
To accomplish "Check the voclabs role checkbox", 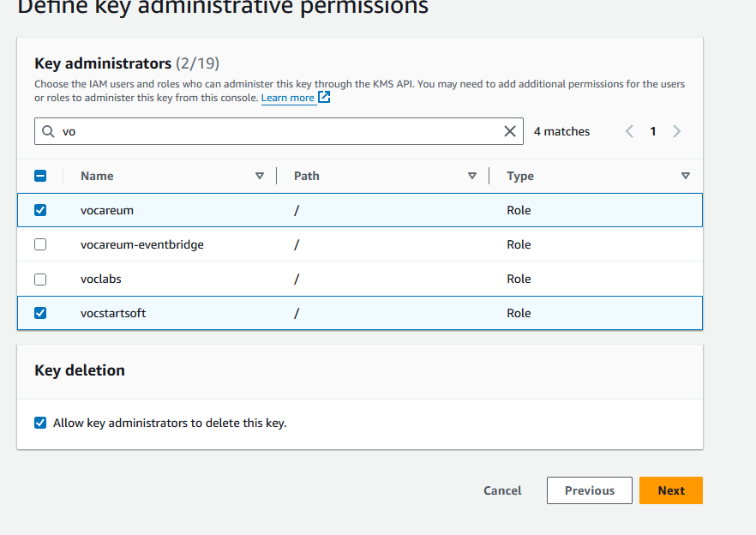I will [40, 279].
